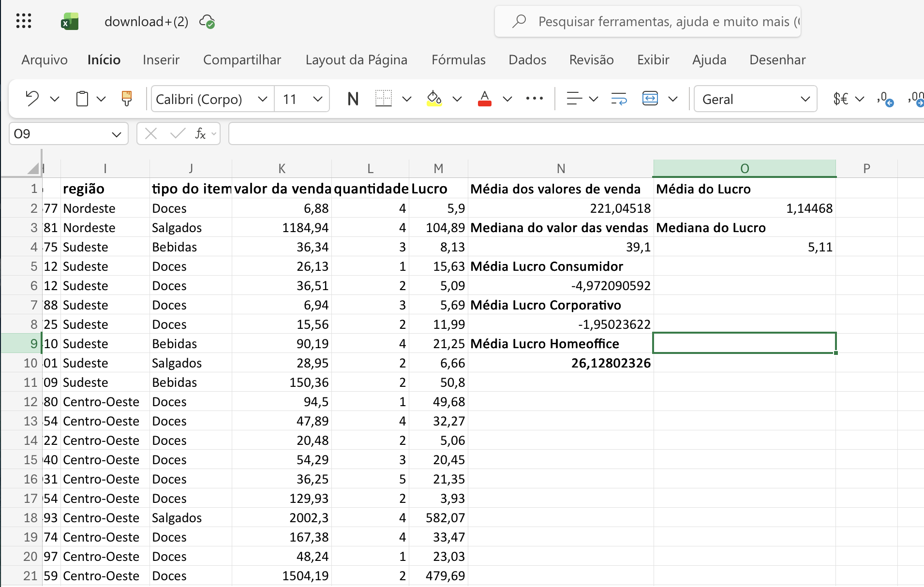Open the Fórmulas tab
The image size is (924, 587).
point(459,59)
